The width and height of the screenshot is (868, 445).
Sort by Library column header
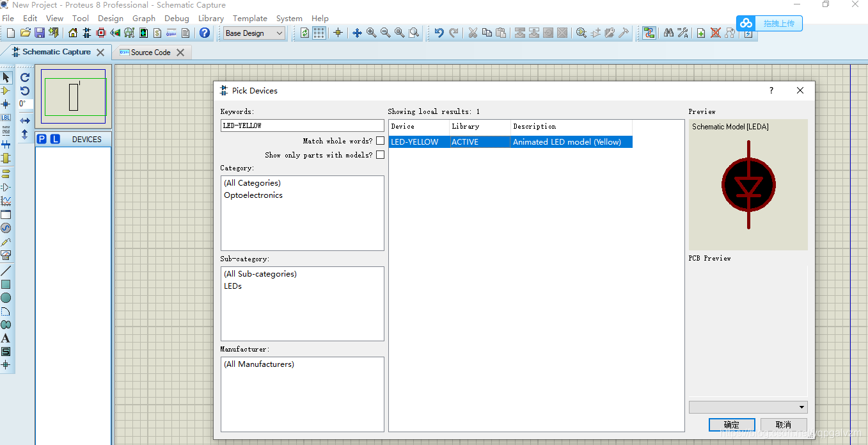point(480,127)
